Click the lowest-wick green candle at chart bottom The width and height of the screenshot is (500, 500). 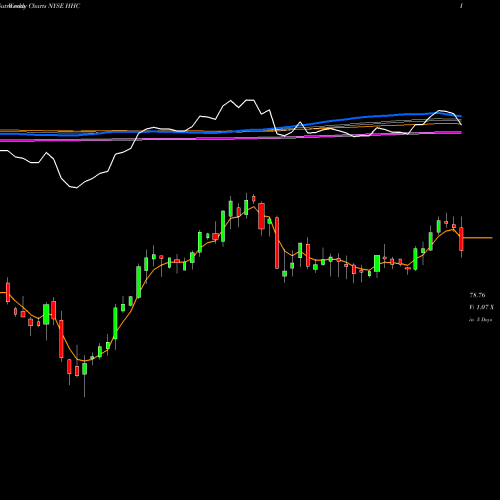coord(84,369)
